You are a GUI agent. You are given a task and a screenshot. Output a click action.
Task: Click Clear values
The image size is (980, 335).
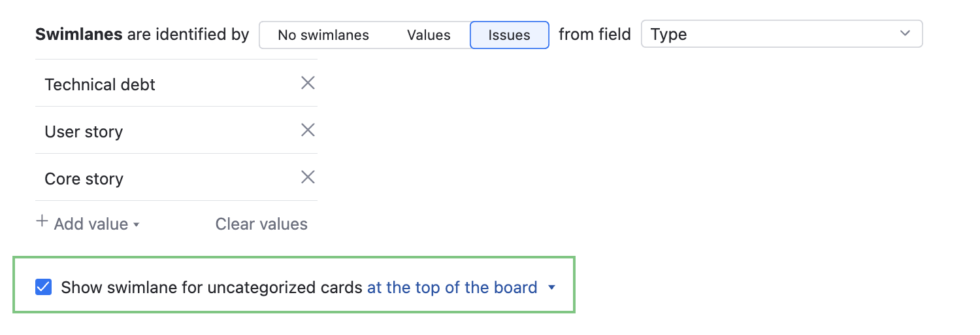pos(261,224)
